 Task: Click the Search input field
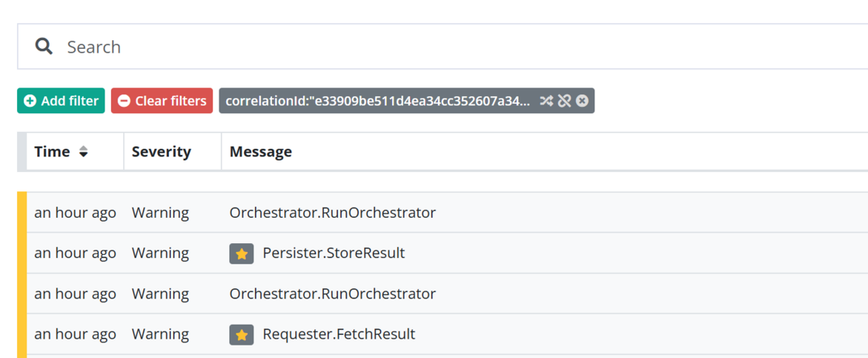(443, 46)
